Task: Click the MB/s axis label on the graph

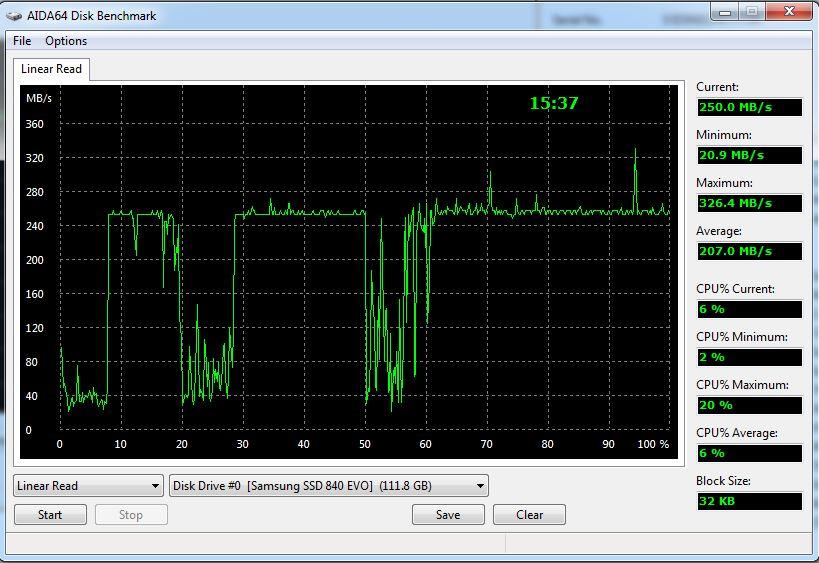Action: pos(39,98)
